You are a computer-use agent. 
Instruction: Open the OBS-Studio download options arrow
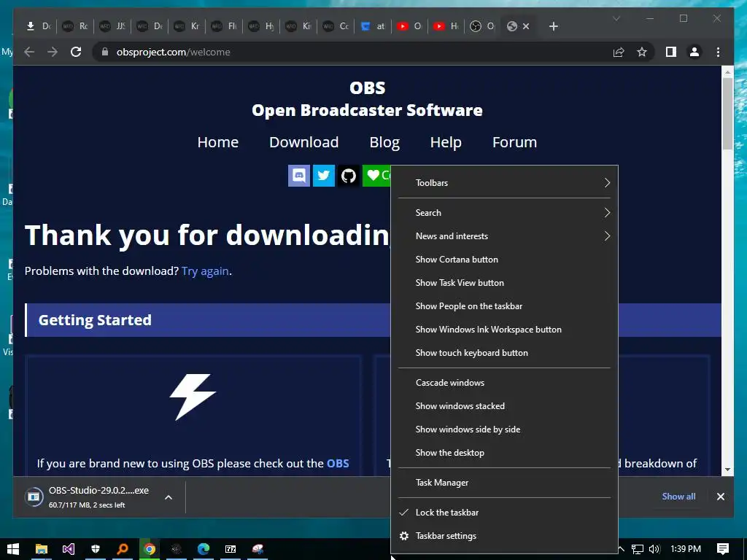pos(169,497)
